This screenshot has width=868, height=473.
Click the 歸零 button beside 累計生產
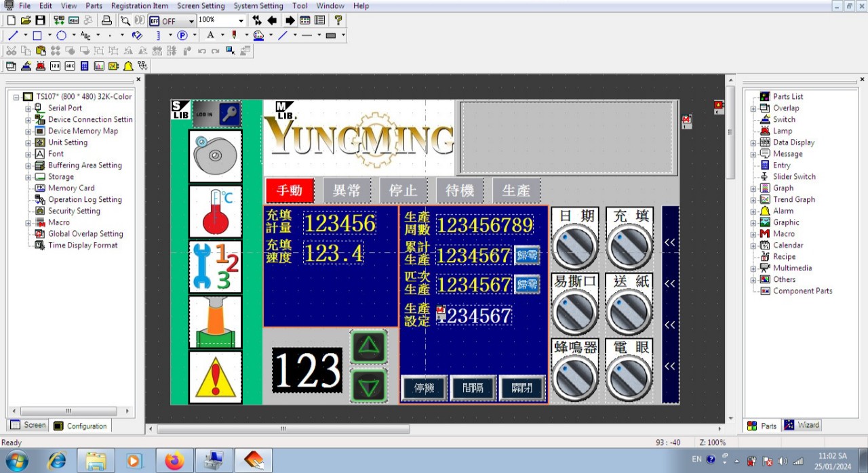527,255
